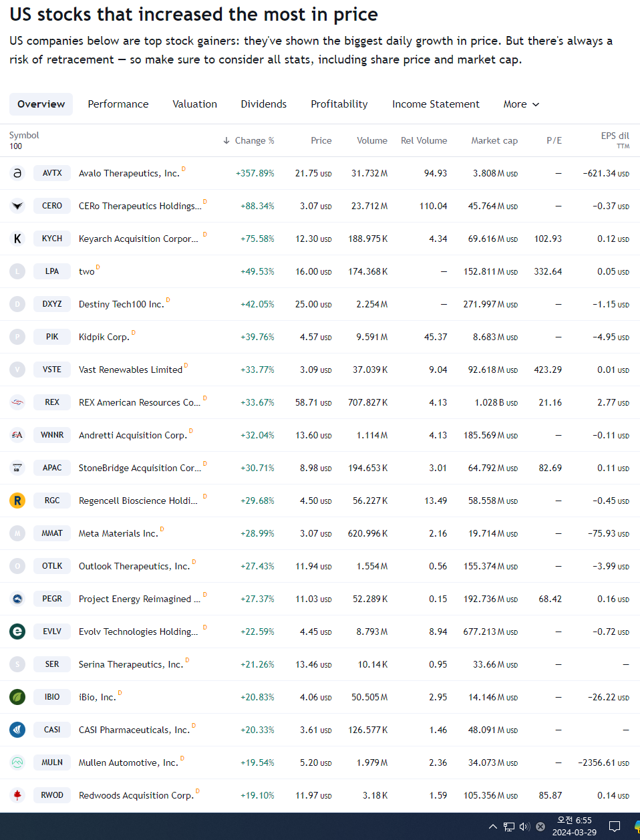Click the Evolv Technologies logo icon

[17, 632]
